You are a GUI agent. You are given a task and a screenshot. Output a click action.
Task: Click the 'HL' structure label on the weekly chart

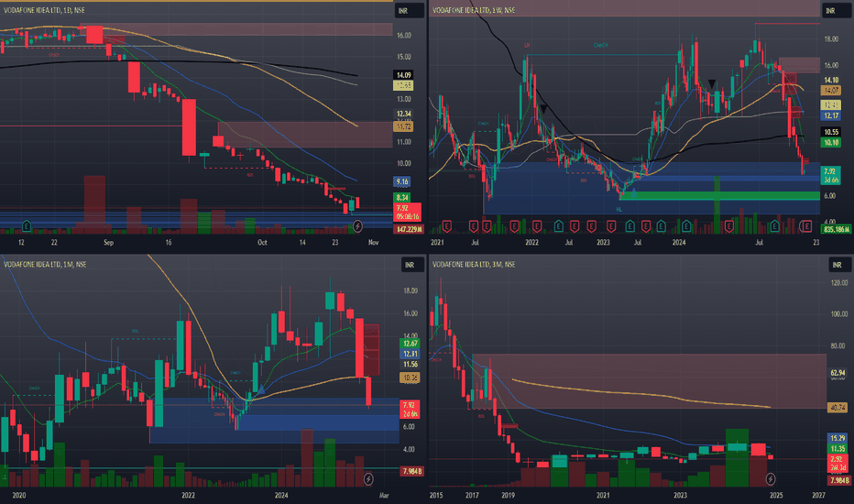(619, 209)
